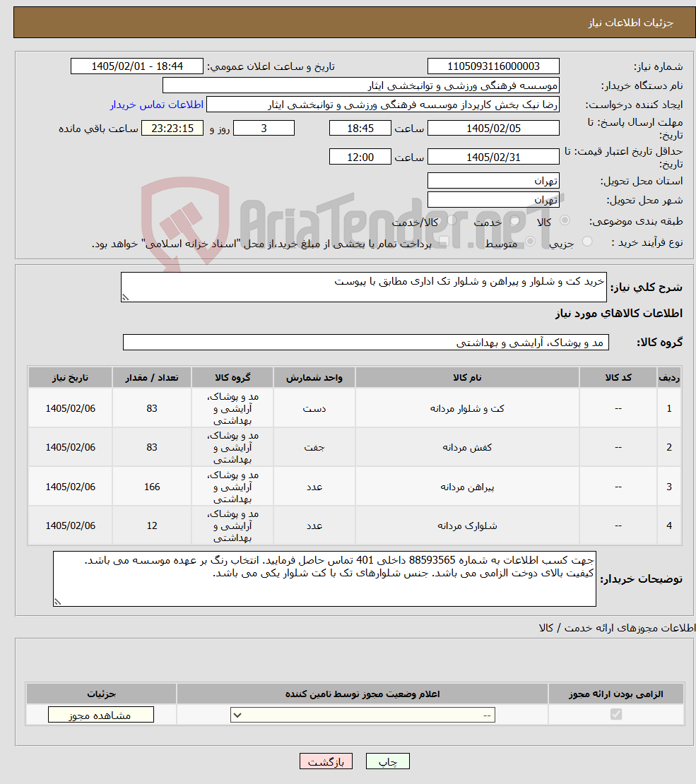Click the goods group field
The image size is (696, 784).
[x=366, y=343]
